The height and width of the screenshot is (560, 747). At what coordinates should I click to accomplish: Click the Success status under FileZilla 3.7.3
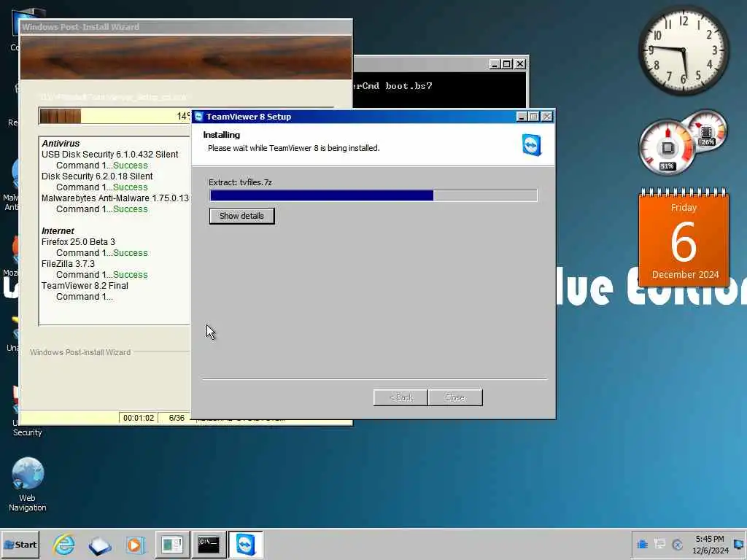click(130, 275)
